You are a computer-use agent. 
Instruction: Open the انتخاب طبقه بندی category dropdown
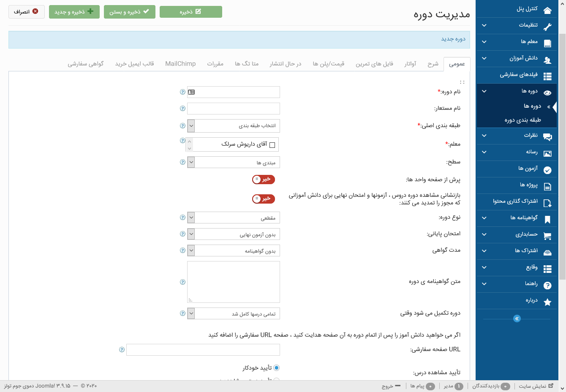click(x=233, y=126)
